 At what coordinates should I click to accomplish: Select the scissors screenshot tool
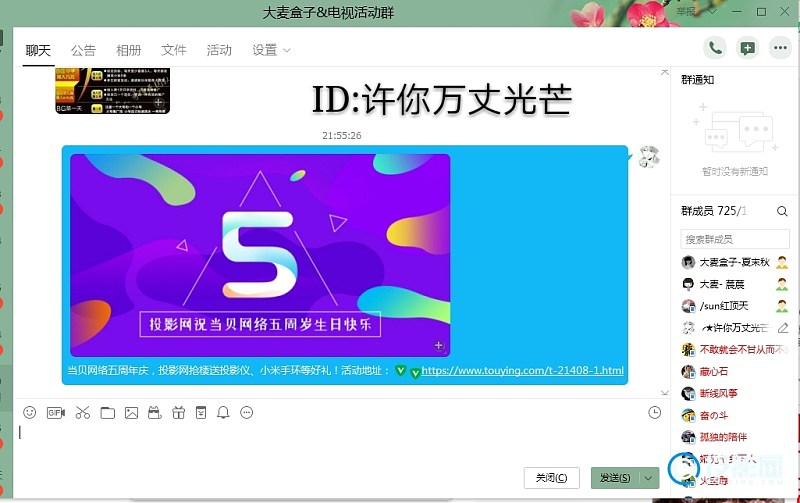[x=83, y=412]
